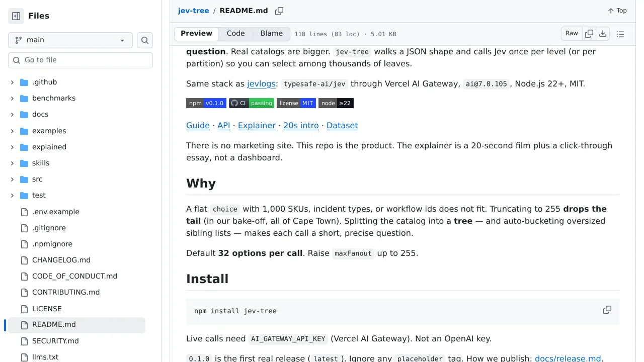The height and width of the screenshot is (362, 644).
Task: Expand the explained folder chevron
Action: 12,147
